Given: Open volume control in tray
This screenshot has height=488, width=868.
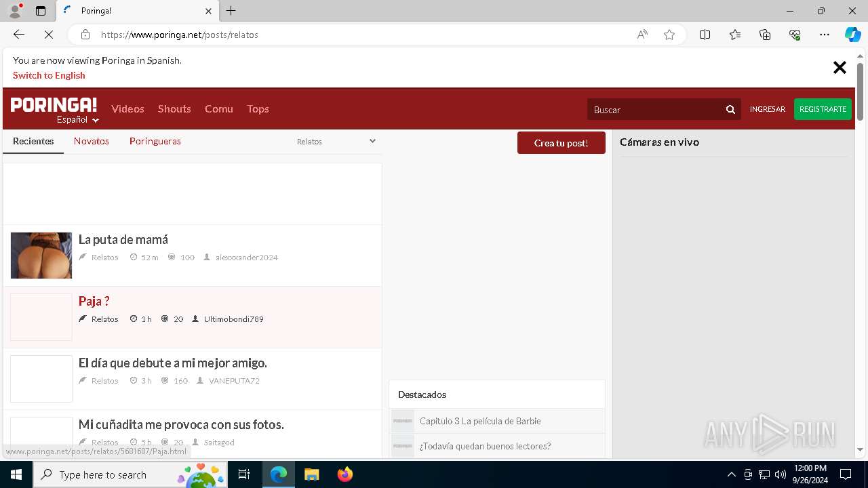Looking at the screenshot, I should coord(781,474).
